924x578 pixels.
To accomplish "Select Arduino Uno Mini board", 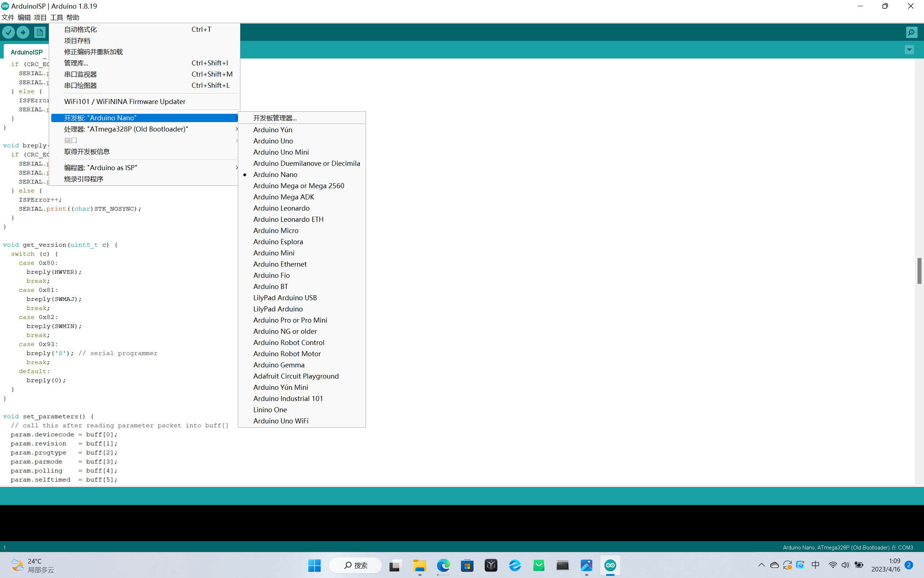I will pyautogui.click(x=302, y=152).
